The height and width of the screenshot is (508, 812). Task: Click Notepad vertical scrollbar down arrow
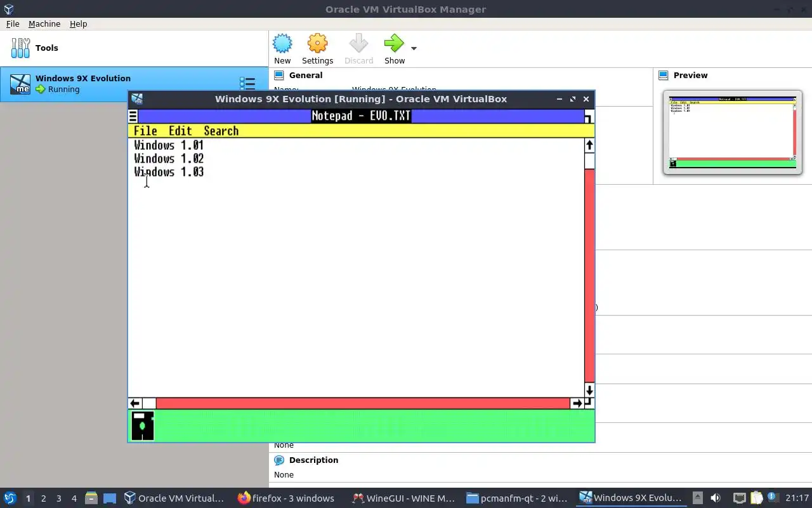(x=589, y=390)
